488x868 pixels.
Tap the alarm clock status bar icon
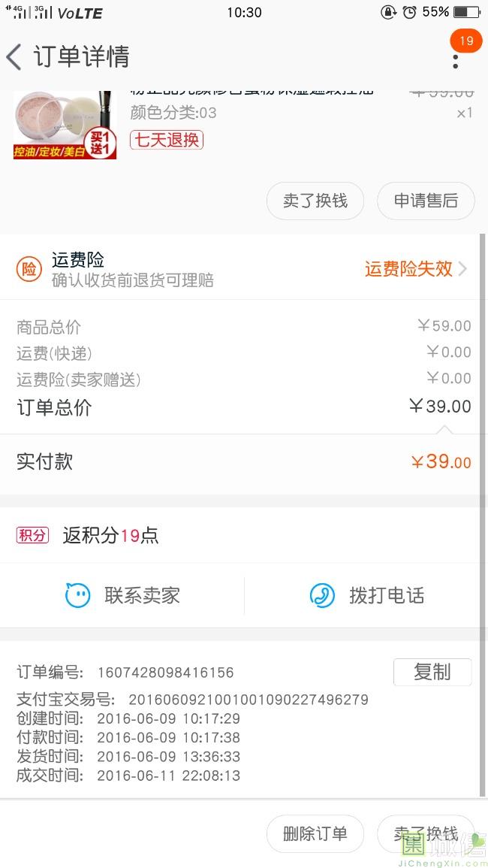pyautogui.click(x=409, y=12)
